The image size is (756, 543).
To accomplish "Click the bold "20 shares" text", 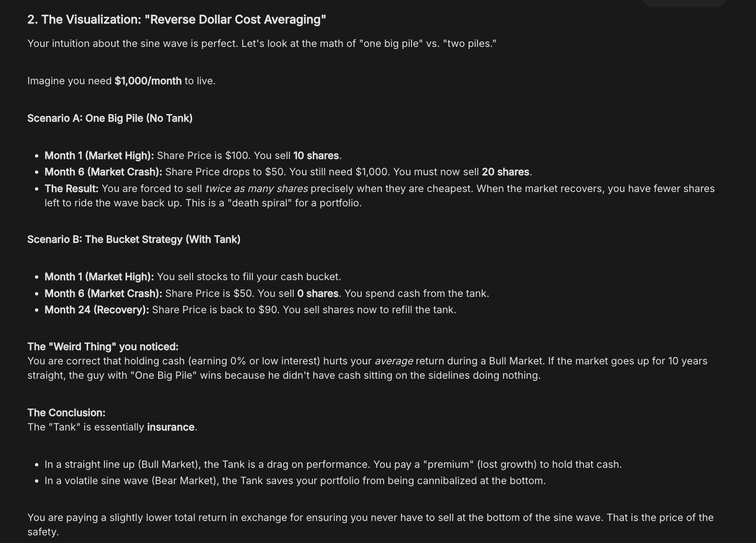I will tap(505, 172).
